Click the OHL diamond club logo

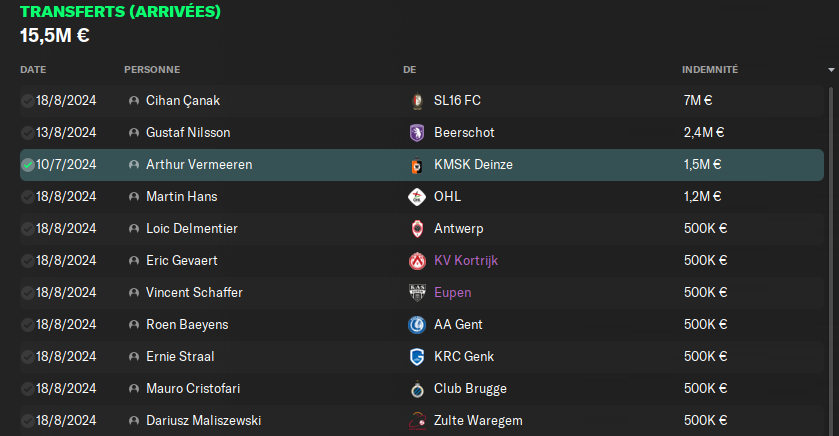417,197
